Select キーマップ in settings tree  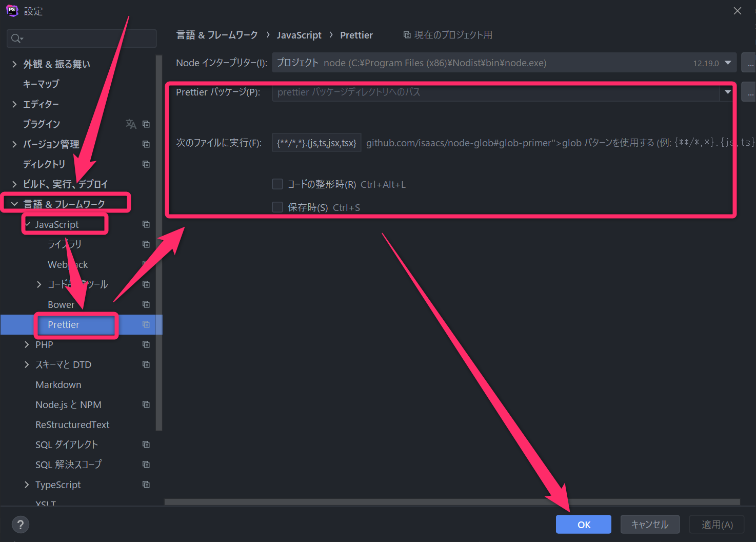pyautogui.click(x=41, y=84)
